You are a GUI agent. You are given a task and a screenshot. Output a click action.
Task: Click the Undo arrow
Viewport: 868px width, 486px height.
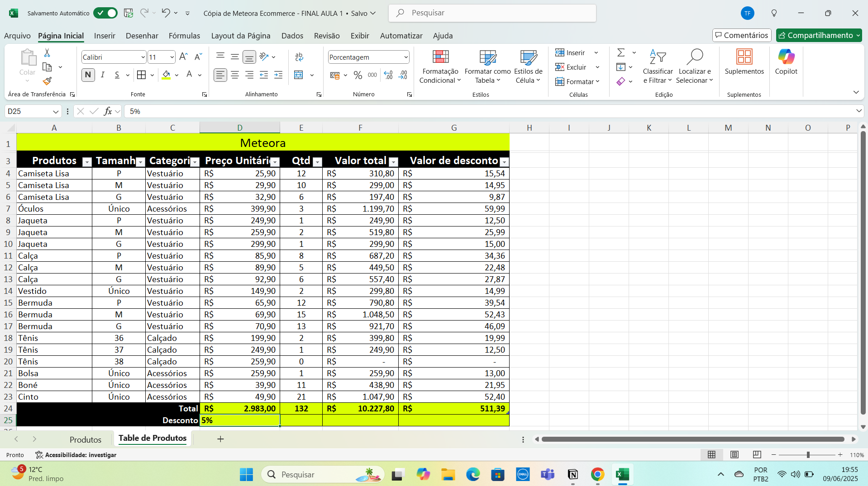[166, 13]
